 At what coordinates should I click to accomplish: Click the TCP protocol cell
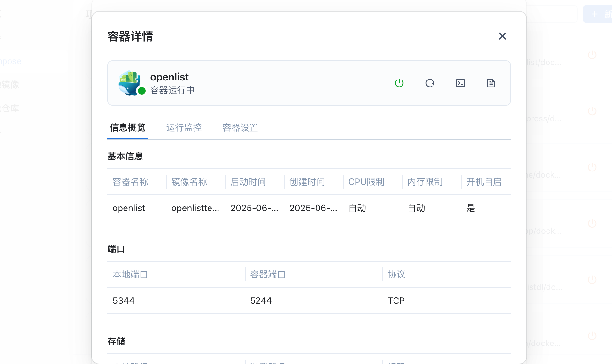[396, 301]
